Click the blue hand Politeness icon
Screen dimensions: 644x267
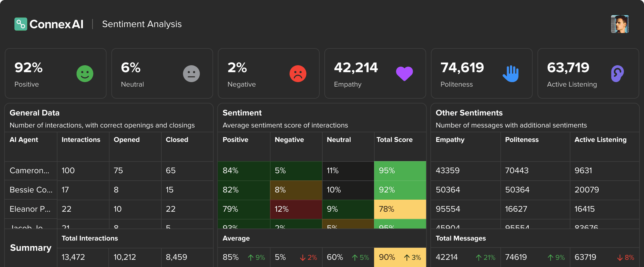511,74
